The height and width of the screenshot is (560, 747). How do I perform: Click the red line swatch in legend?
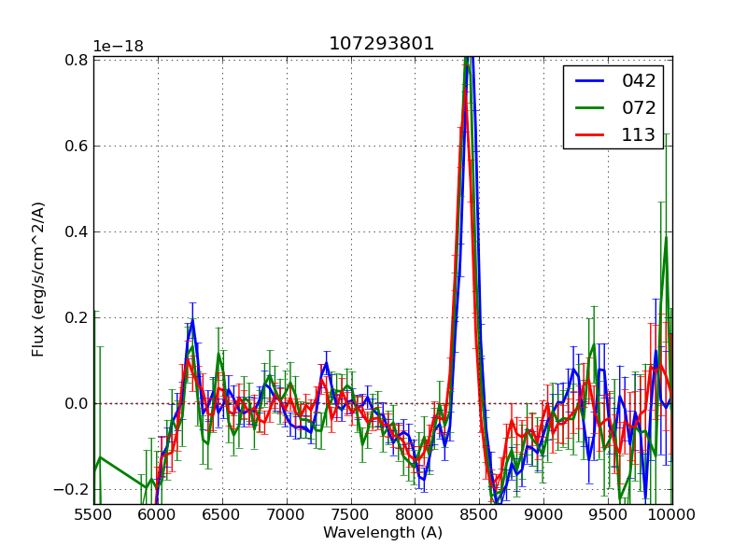588,135
